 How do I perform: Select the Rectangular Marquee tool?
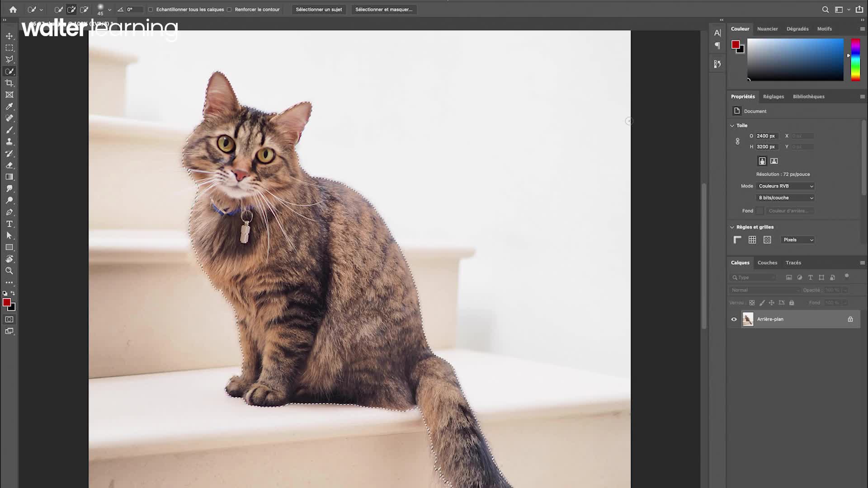pyautogui.click(x=9, y=48)
